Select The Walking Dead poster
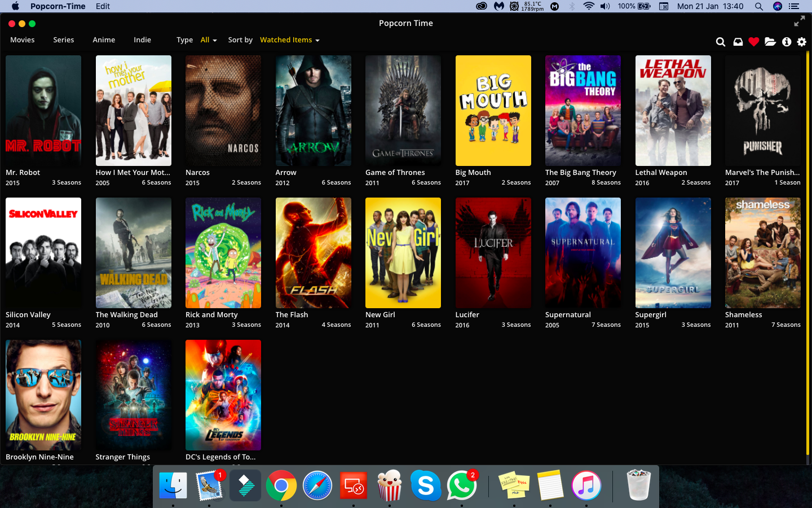 click(x=134, y=253)
